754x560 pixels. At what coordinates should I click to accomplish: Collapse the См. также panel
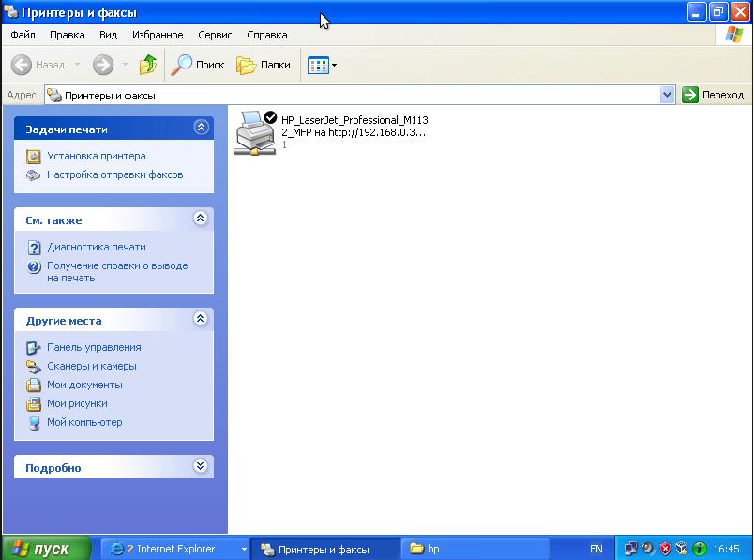tap(201, 218)
